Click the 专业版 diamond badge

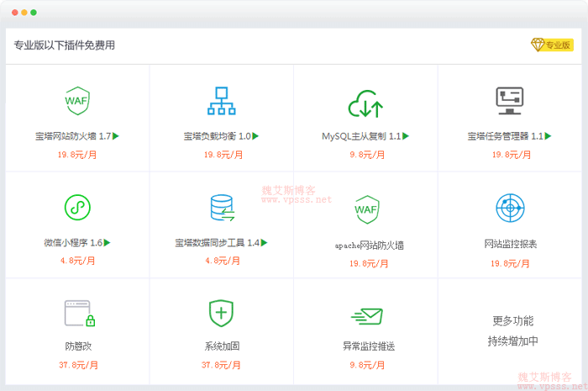pyautogui.click(x=552, y=45)
